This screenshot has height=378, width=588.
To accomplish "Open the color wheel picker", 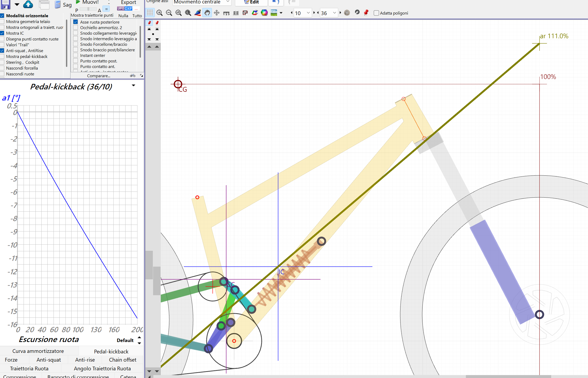I will click(x=264, y=13).
